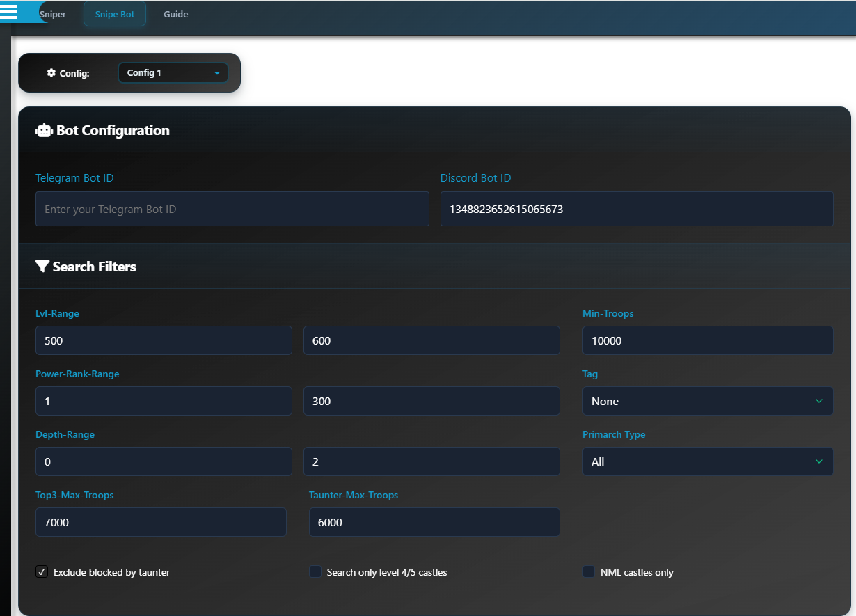The height and width of the screenshot is (616, 856).
Task: Expand the Tag dropdown
Action: 707,402
